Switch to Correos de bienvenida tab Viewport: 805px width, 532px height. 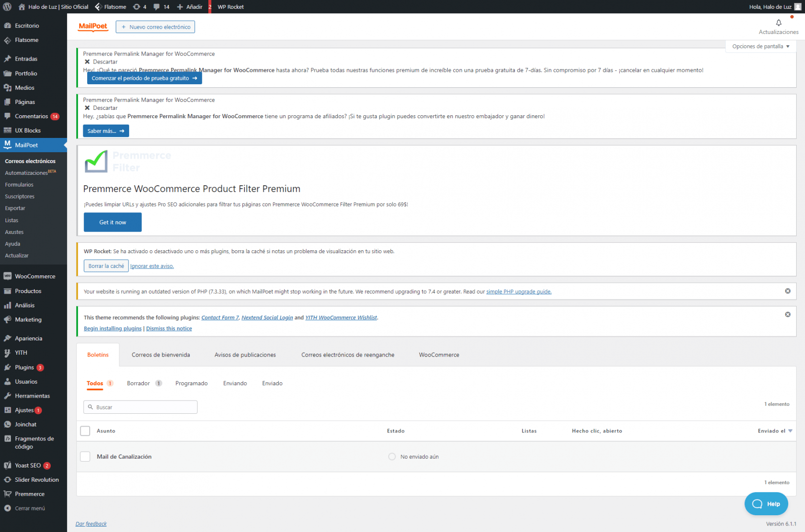[161, 355]
